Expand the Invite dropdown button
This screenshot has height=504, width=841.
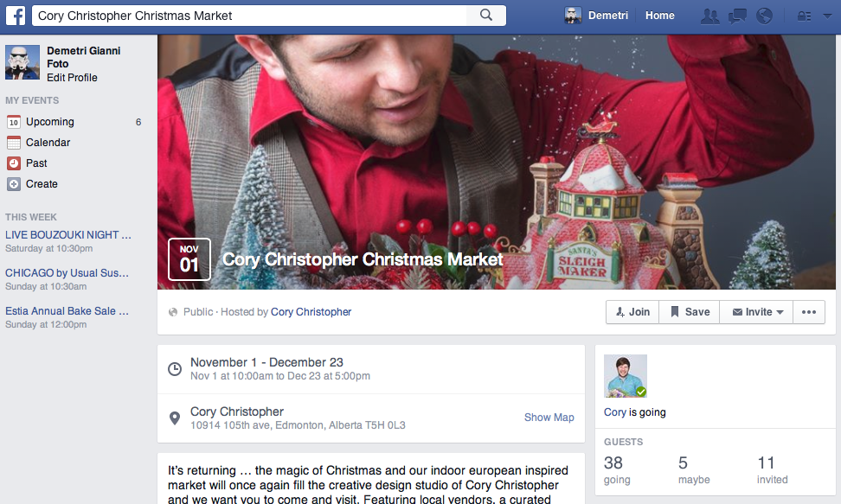[x=756, y=312]
